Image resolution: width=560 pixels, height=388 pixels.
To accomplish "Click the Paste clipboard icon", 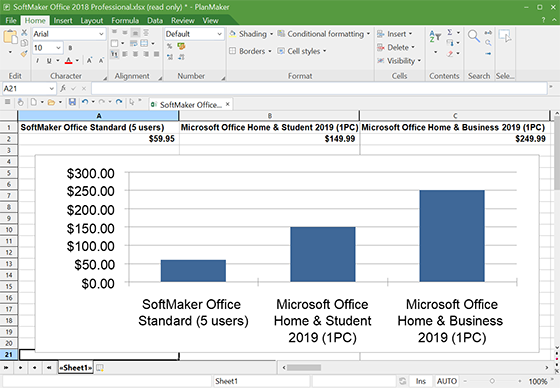I will 10,37.
